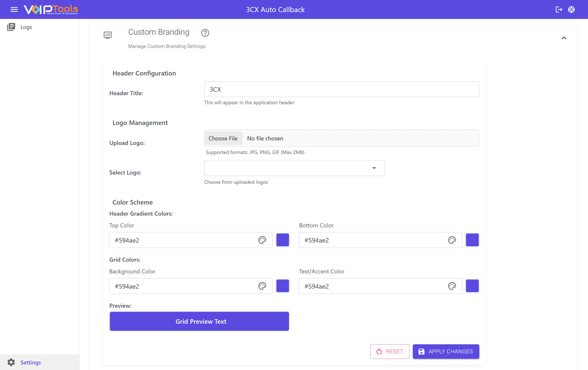Click the 'Header Configuration' heading

click(144, 73)
